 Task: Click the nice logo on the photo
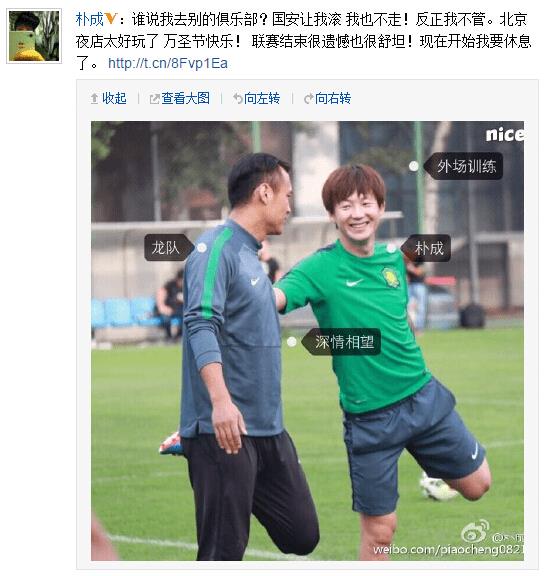(505, 134)
